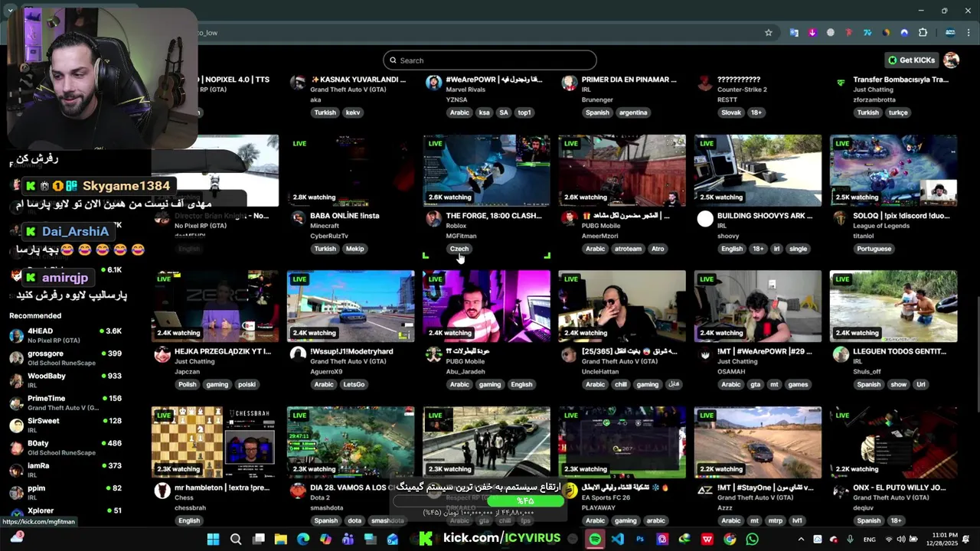Image resolution: width=980 pixels, height=551 pixels.
Task: Click the MGFitman channel avatar
Action: (x=433, y=219)
